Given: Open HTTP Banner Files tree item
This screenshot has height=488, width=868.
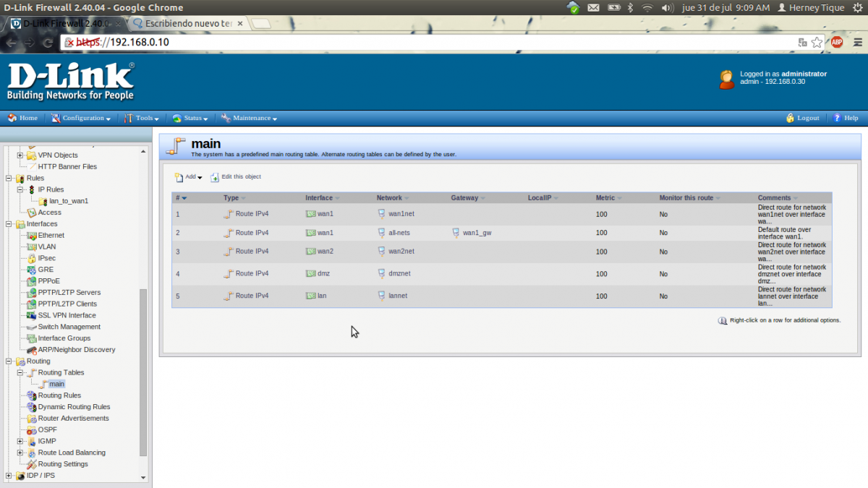Looking at the screenshot, I should tap(67, 167).
